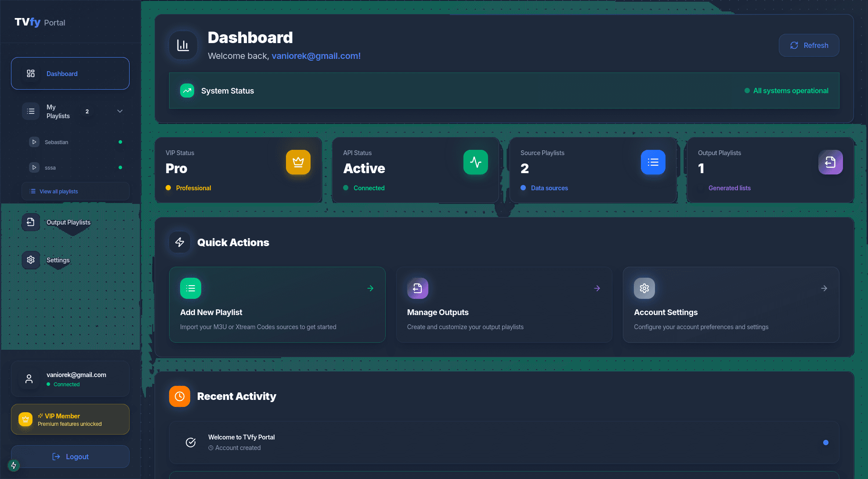The image size is (868, 479).
Task: Open the Dashboard sidebar item
Action: (x=70, y=73)
